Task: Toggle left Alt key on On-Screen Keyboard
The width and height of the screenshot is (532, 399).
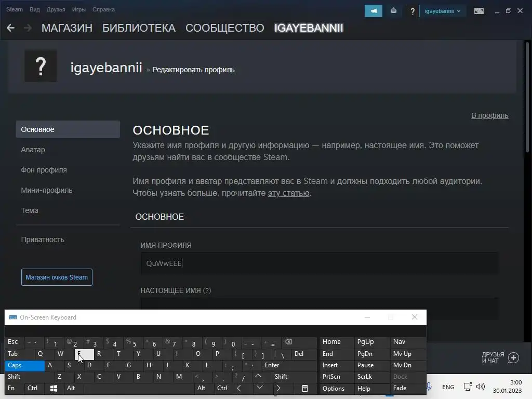Action: click(74, 388)
